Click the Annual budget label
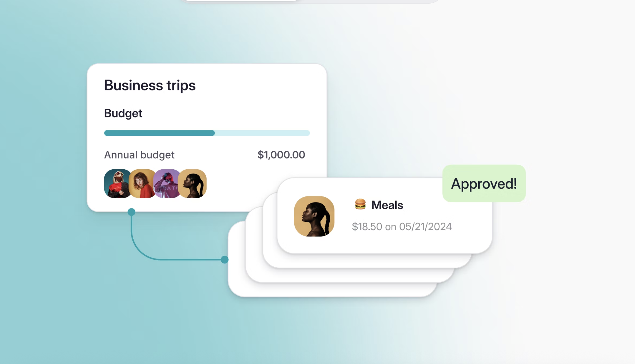 coord(139,155)
